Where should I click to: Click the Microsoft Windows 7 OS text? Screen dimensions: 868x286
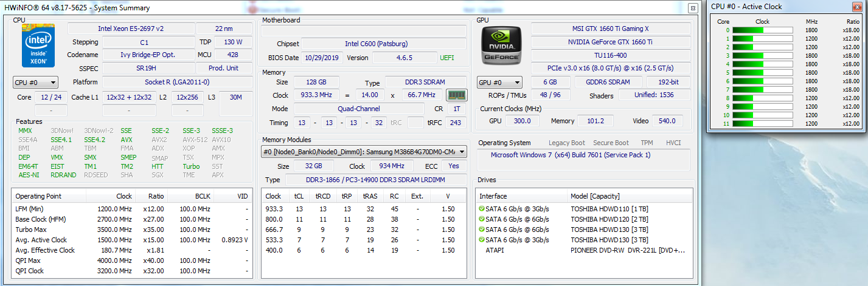click(x=571, y=155)
